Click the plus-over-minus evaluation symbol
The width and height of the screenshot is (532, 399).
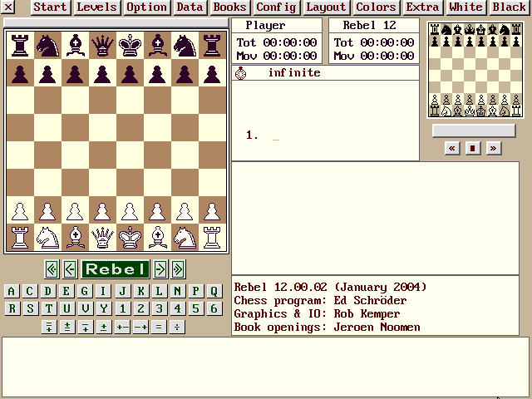pyautogui.click(x=104, y=327)
